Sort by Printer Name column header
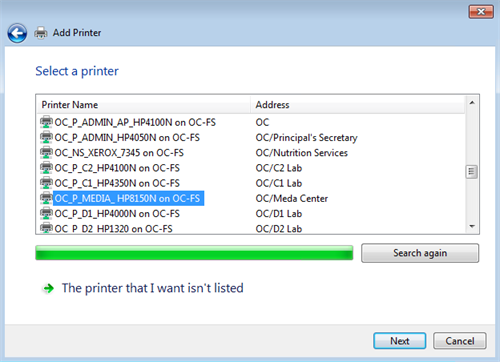 coord(143,105)
